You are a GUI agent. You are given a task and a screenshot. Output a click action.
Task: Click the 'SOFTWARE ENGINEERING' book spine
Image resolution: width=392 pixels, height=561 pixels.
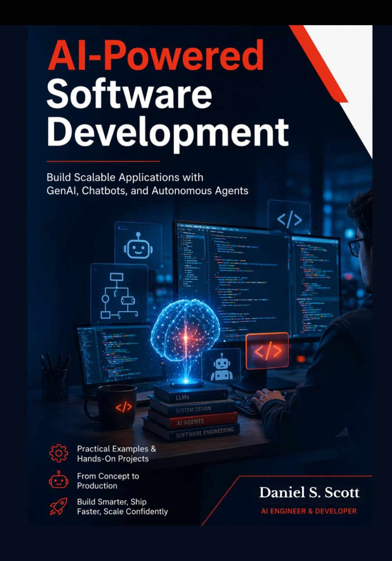point(191,432)
